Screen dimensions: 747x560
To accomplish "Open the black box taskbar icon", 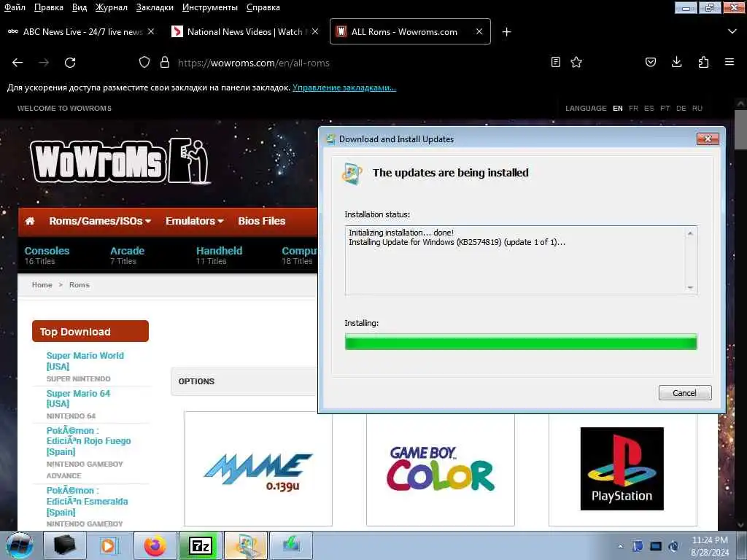I will click(x=65, y=545).
